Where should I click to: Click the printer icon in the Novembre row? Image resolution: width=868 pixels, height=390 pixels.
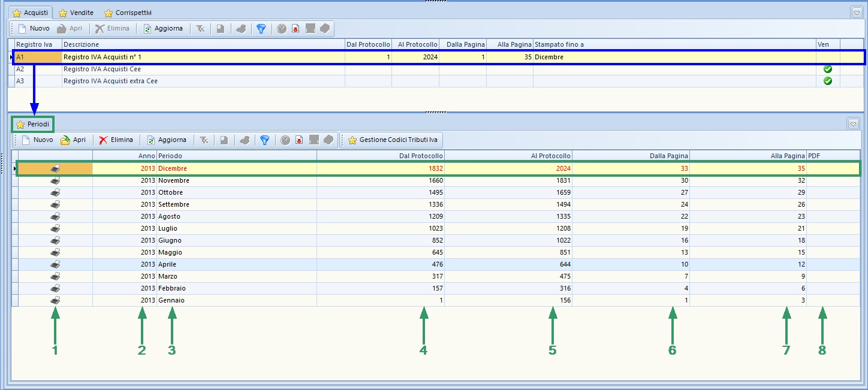(55, 180)
